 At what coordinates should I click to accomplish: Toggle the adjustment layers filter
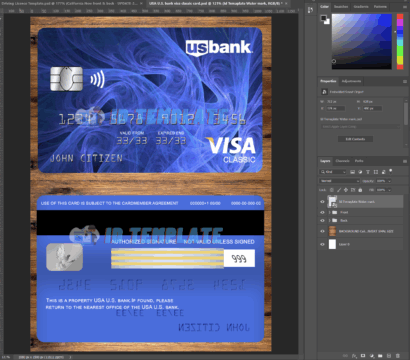point(360,172)
